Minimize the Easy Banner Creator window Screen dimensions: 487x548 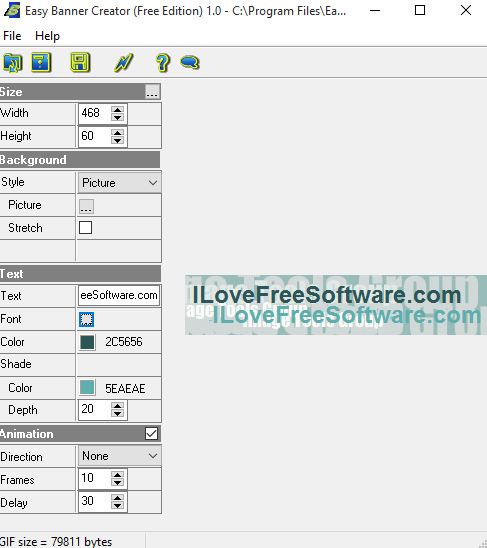375,10
